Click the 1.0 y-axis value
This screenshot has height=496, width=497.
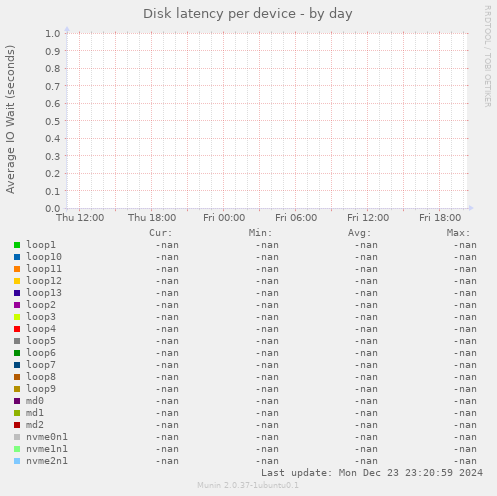(x=53, y=34)
